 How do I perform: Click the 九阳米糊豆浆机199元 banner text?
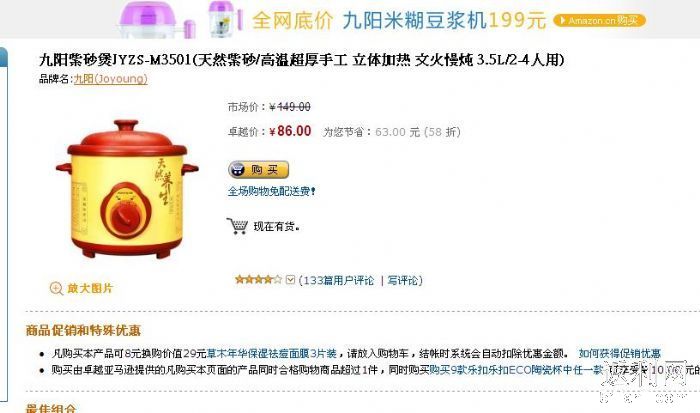[x=444, y=21]
